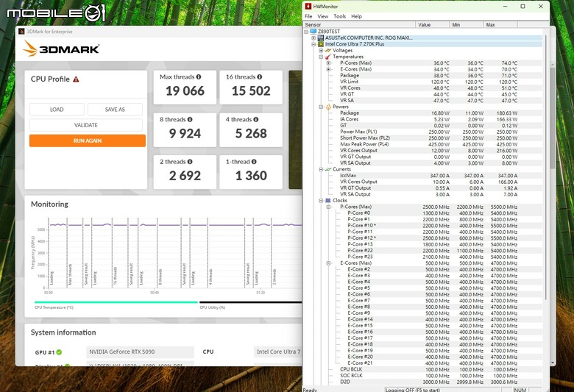
Task: Click the Value column header
Action: [432, 24]
